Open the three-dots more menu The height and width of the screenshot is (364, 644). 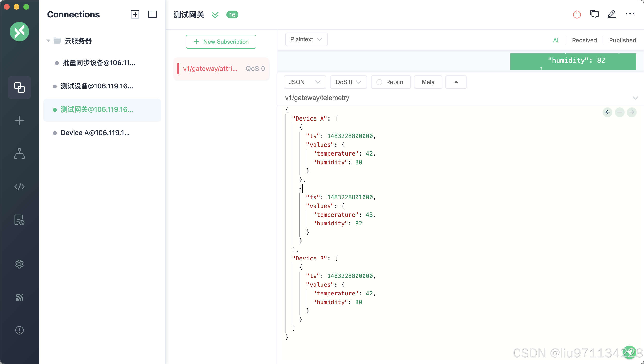click(630, 14)
